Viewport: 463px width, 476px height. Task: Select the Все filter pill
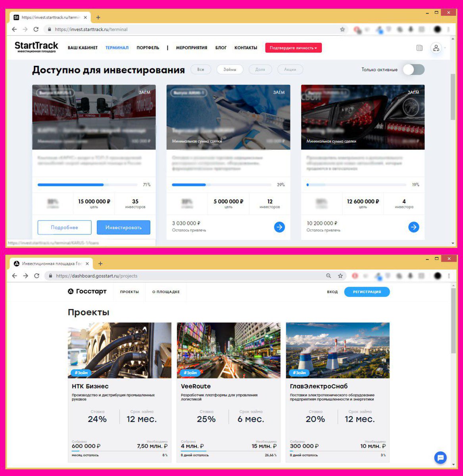pos(201,69)
